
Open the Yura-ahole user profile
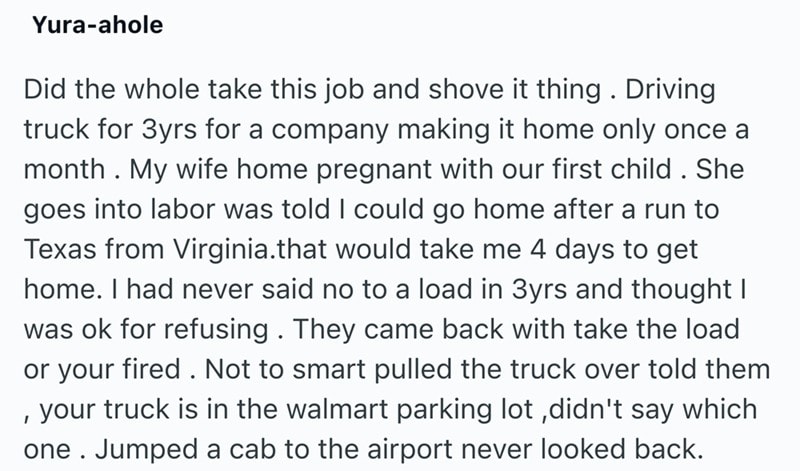[x=97, y=28]
